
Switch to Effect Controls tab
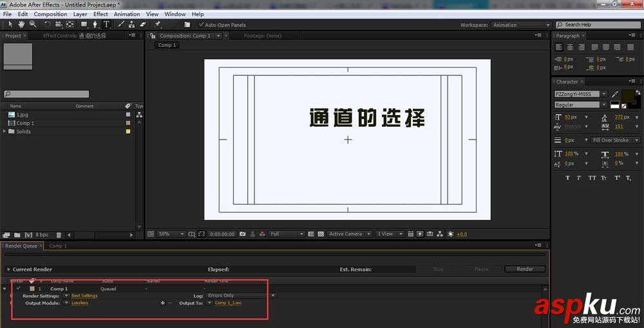[x=75, y=36]
